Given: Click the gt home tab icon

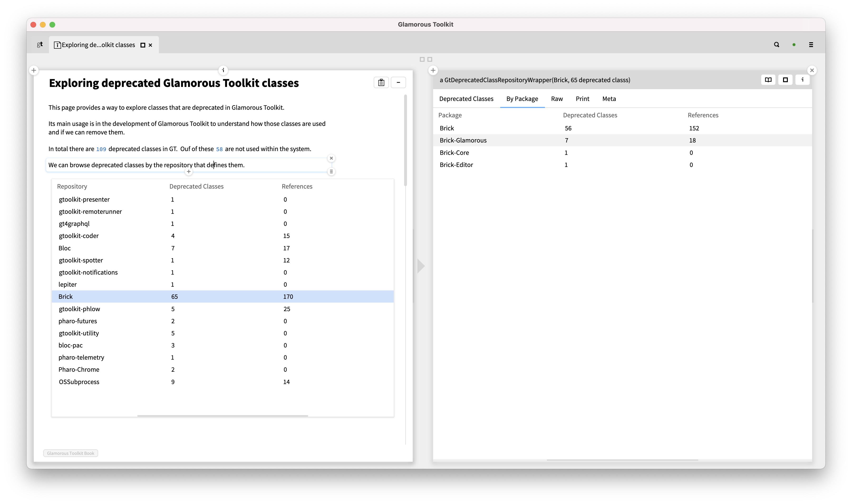Looking at the screenshot, I should [x=40, y=44].
